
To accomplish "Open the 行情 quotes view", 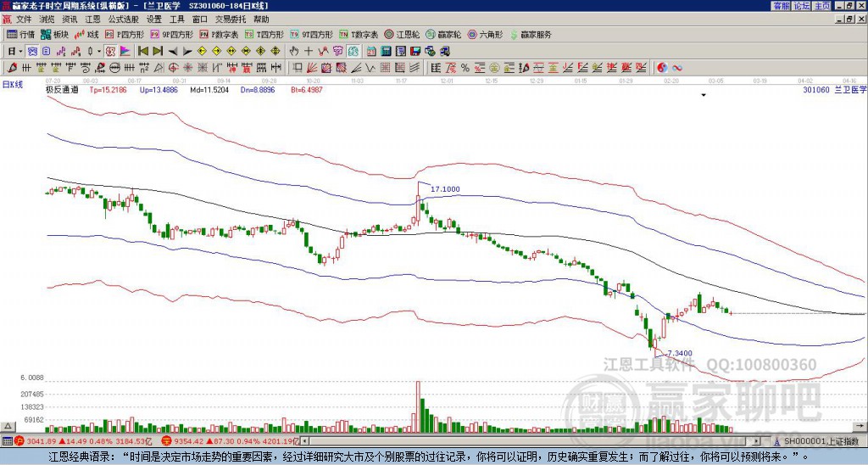I will (x=21, y=34).
